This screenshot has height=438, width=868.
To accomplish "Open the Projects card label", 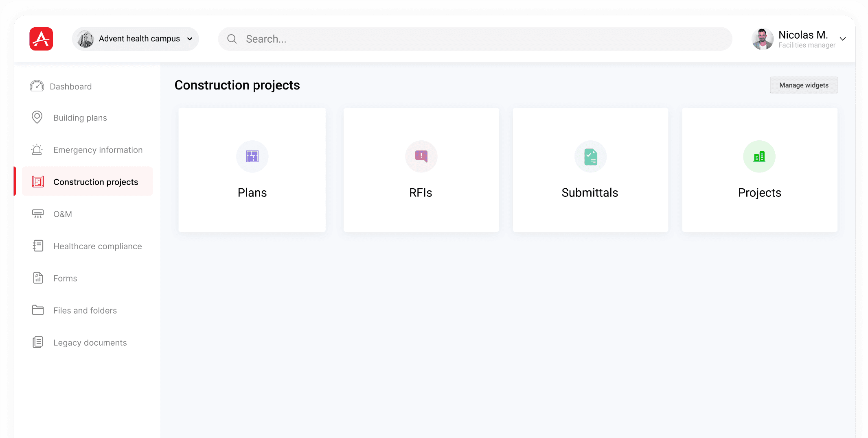I will (760, 193).
